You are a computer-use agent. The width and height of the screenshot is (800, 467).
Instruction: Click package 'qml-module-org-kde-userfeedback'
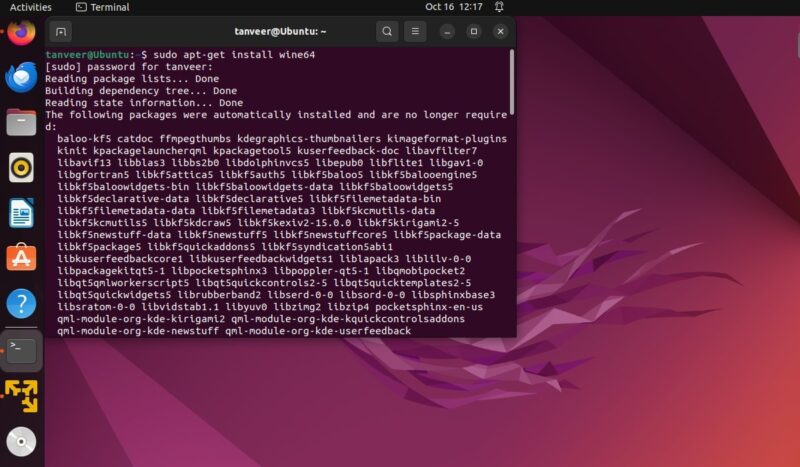click(318, 331)
